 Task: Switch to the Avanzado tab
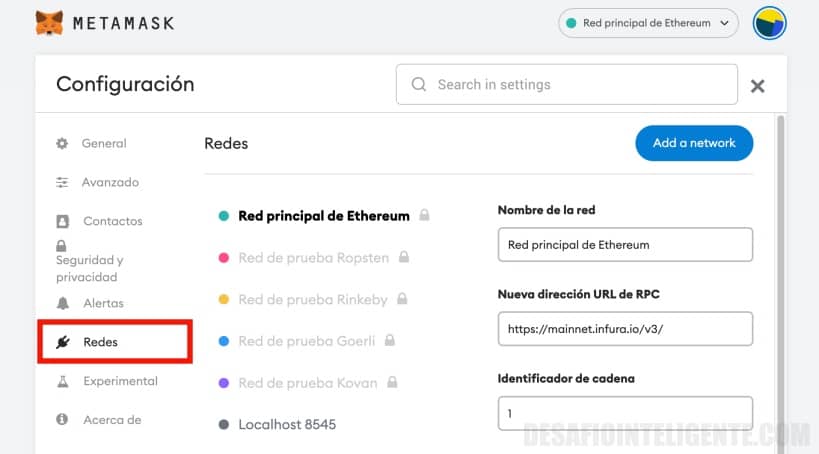pyautogui.click(x=110, y=182)
